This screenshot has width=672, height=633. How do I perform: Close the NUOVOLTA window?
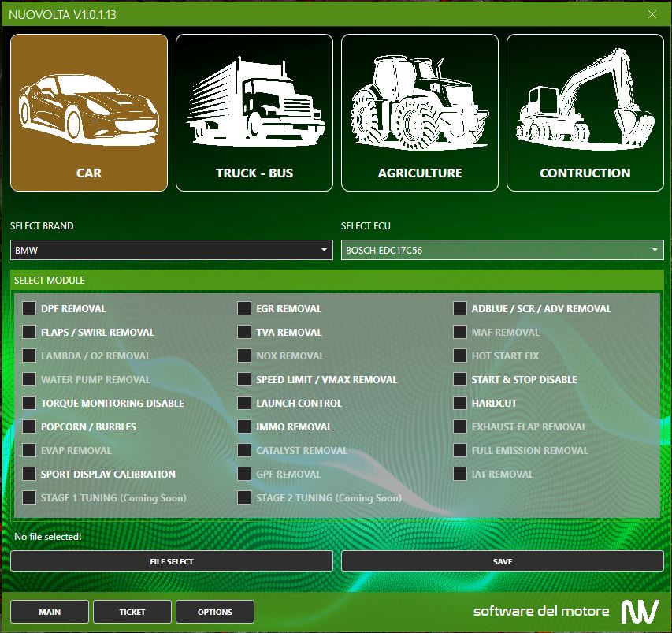tap(652, 14)
